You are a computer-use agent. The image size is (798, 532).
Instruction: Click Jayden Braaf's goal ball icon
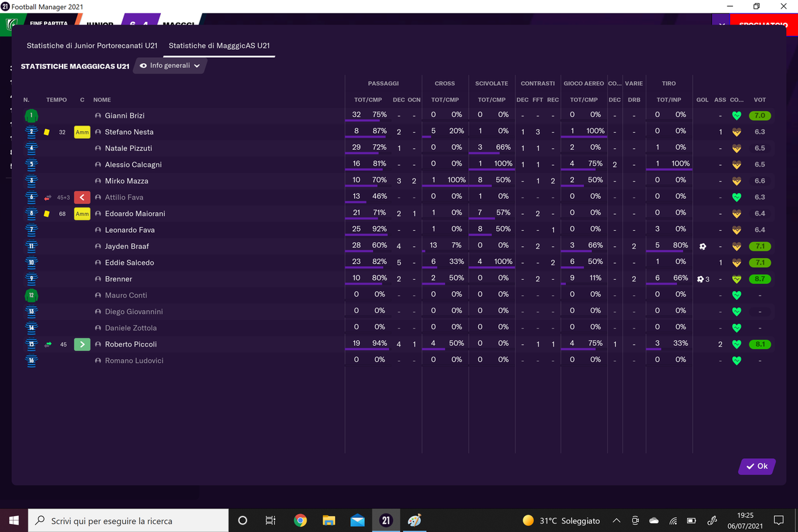(702, 246)
